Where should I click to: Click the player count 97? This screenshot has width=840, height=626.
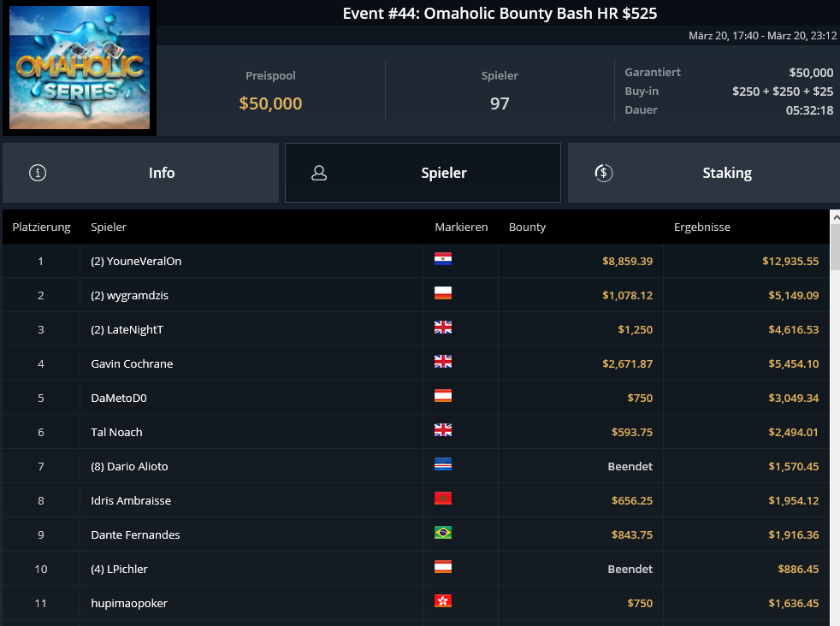click(x=500, y=103)
